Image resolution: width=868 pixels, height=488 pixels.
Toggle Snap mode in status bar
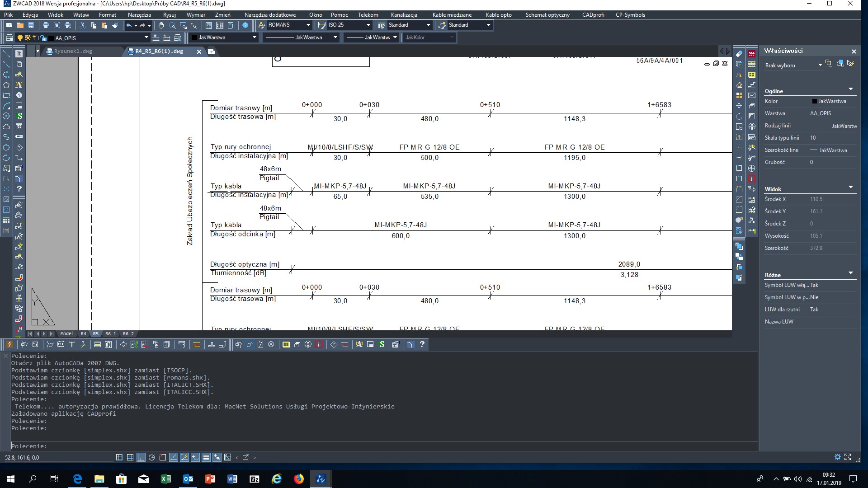pos(119,457)
